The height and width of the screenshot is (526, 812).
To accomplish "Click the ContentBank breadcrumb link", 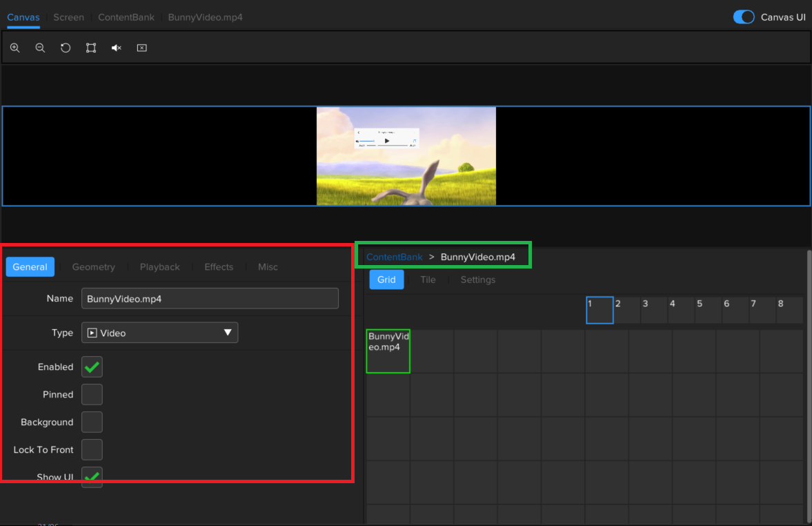I will click(x=394, y=257).
